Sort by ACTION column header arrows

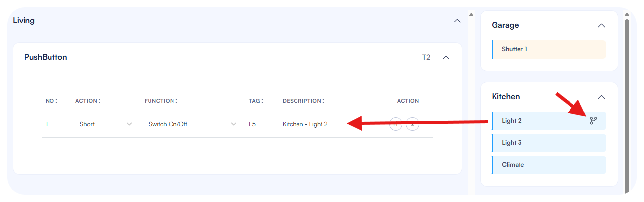88,101
